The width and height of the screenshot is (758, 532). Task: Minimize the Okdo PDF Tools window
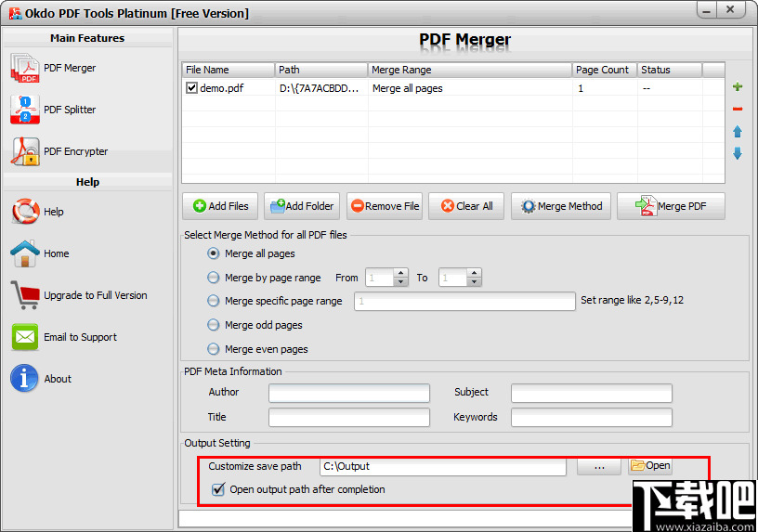706,9
